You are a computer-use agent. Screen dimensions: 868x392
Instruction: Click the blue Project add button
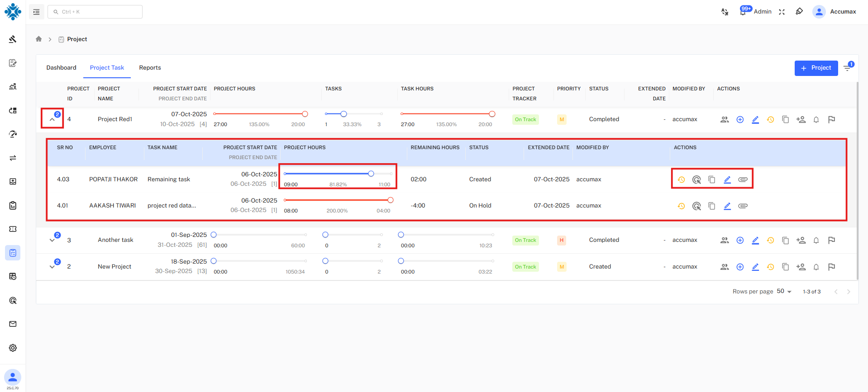click(x=816, y=68)
